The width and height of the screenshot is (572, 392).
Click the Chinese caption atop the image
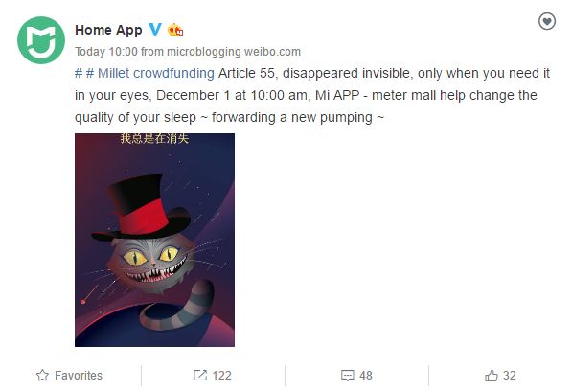pyautogui.click(x=154, y=138)
